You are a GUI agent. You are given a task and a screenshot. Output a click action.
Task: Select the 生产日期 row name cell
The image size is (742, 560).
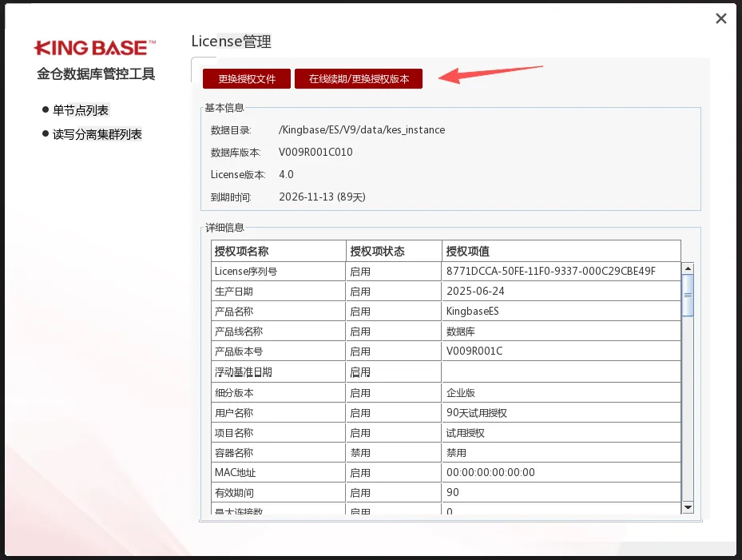point(278,291)
